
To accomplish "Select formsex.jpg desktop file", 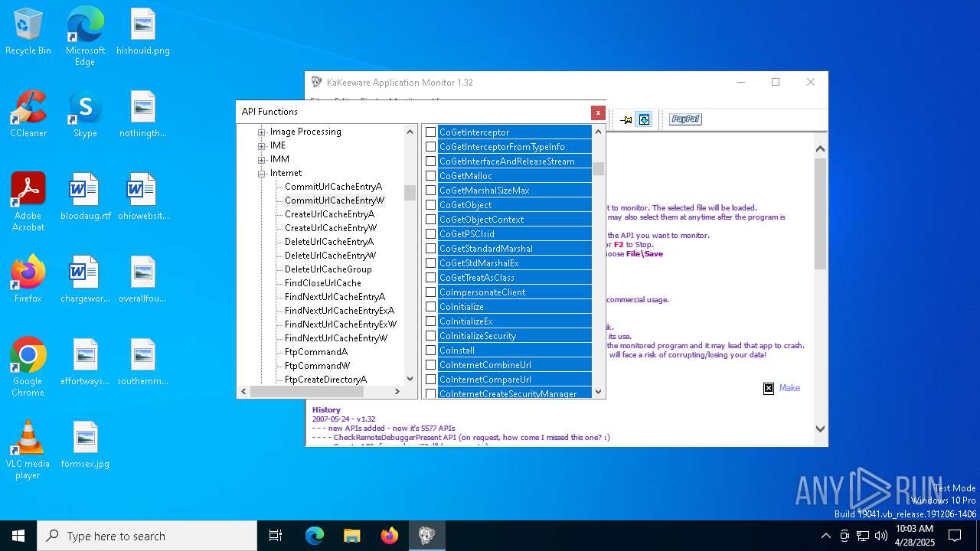I will pos(85,445).
